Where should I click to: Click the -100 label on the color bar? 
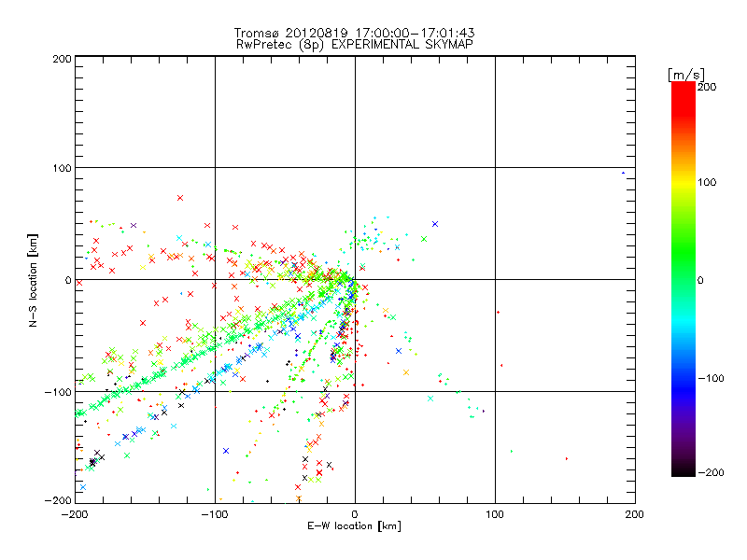point(711,379)
